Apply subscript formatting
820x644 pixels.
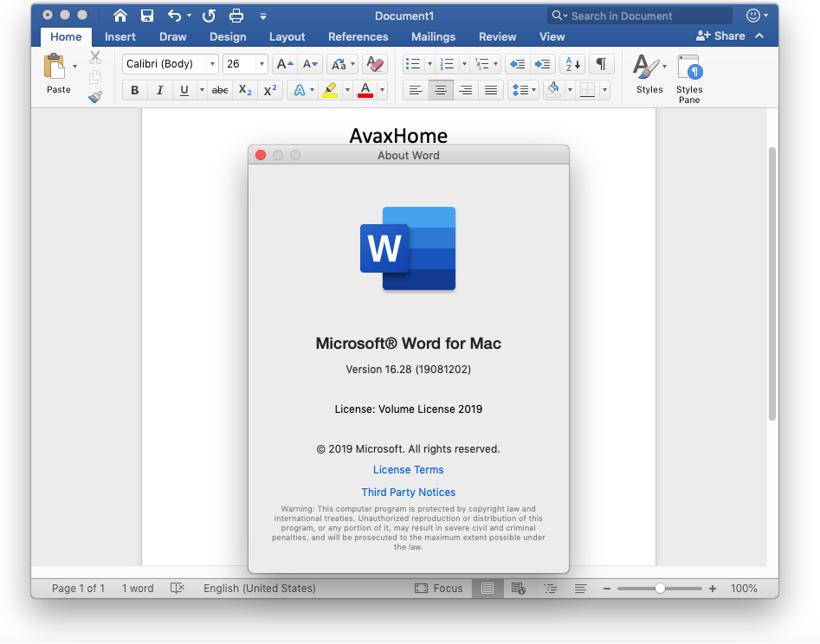tap(245, 90)
